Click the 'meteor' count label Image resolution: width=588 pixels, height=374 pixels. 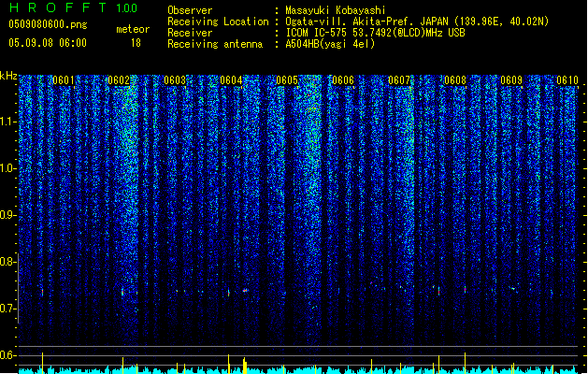point(133,29)
